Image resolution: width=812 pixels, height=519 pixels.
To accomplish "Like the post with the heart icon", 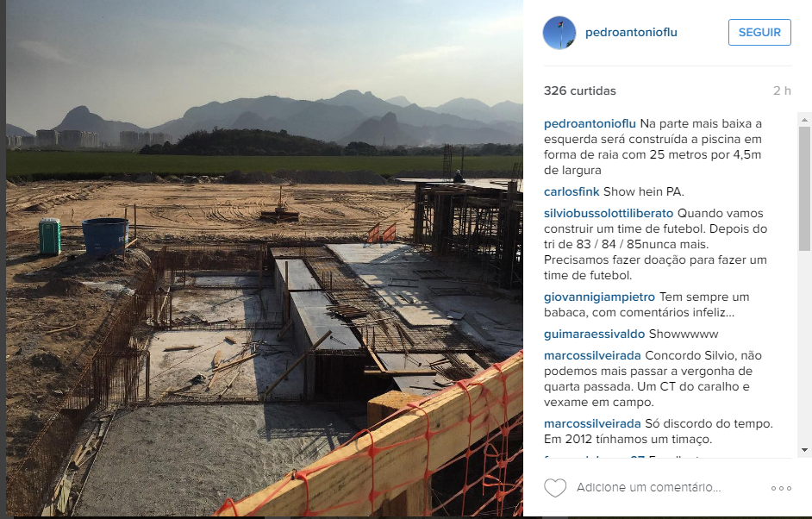I will click(554, 488).
